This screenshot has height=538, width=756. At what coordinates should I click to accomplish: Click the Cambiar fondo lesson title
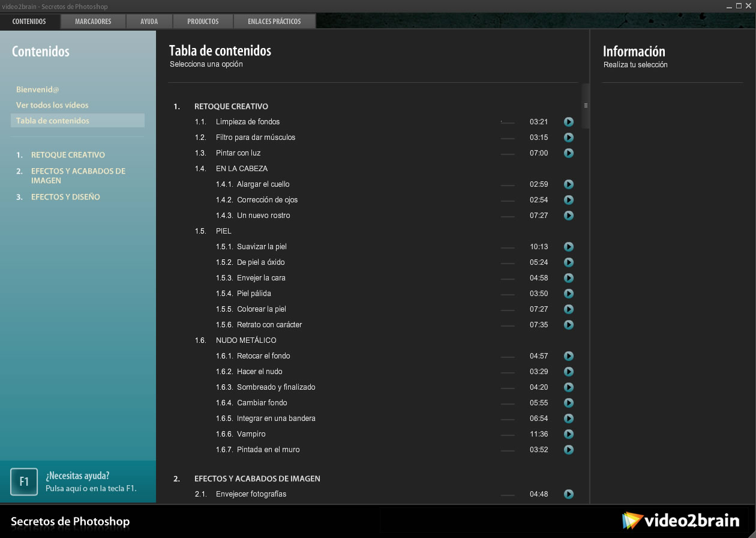point(262,403)
